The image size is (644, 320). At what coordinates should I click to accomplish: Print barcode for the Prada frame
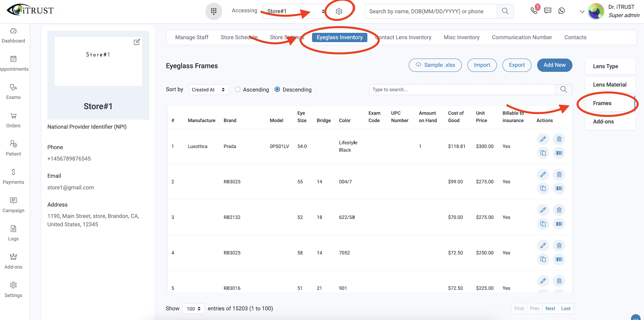tap(559, 153)
